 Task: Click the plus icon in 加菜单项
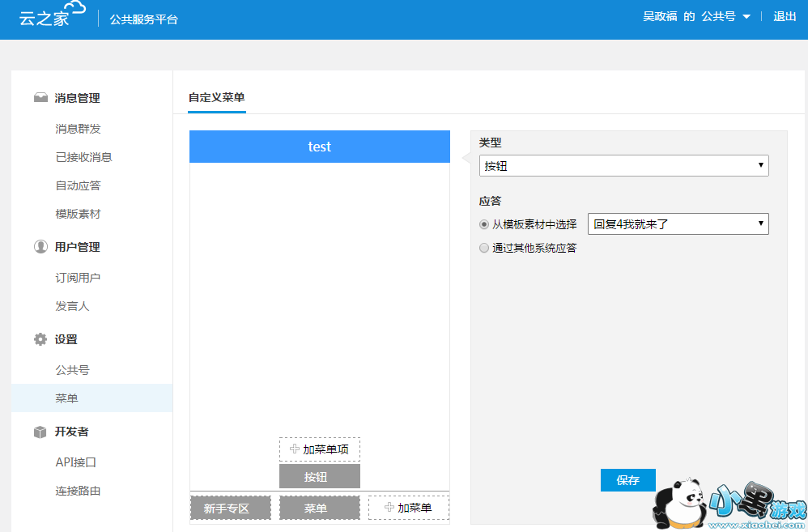tap(295, 449)
